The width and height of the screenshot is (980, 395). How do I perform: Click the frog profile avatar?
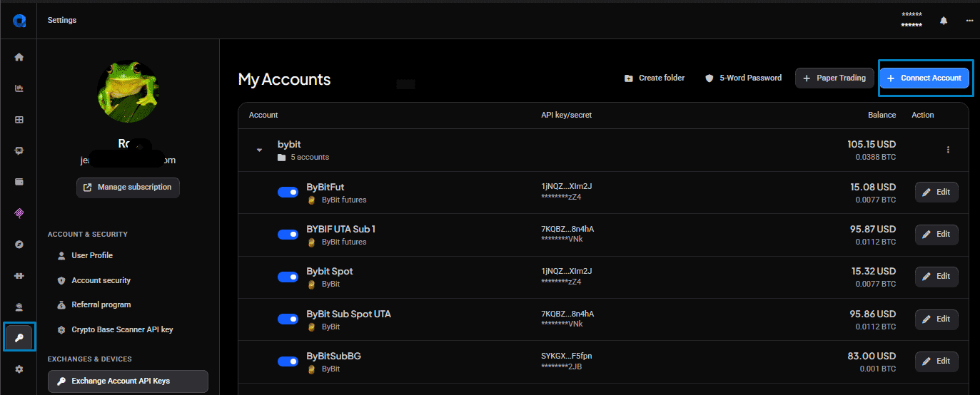click(x=128, y=91)
